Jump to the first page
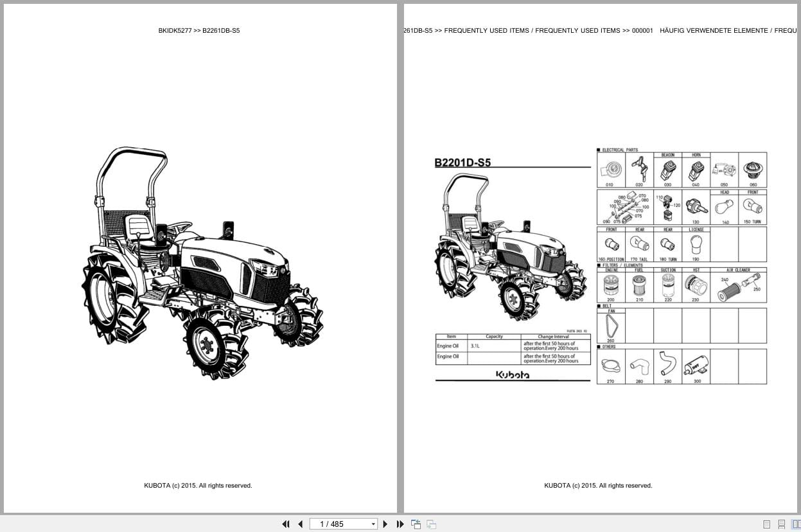Screen dimensions: 801x532 pyautogui.click(x=286, y=524)
